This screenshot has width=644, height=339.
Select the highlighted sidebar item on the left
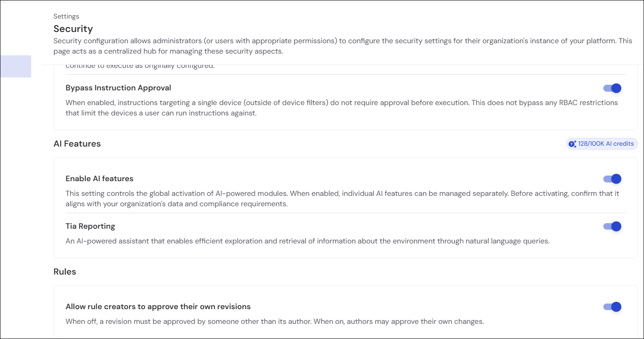[x=16, y=67]
